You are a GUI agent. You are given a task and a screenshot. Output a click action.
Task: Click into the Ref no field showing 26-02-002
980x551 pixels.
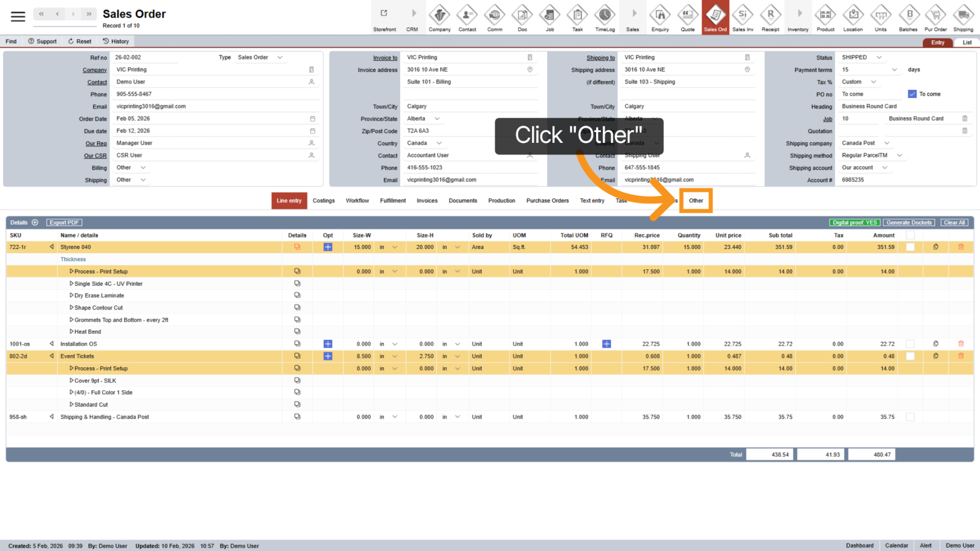146,57
